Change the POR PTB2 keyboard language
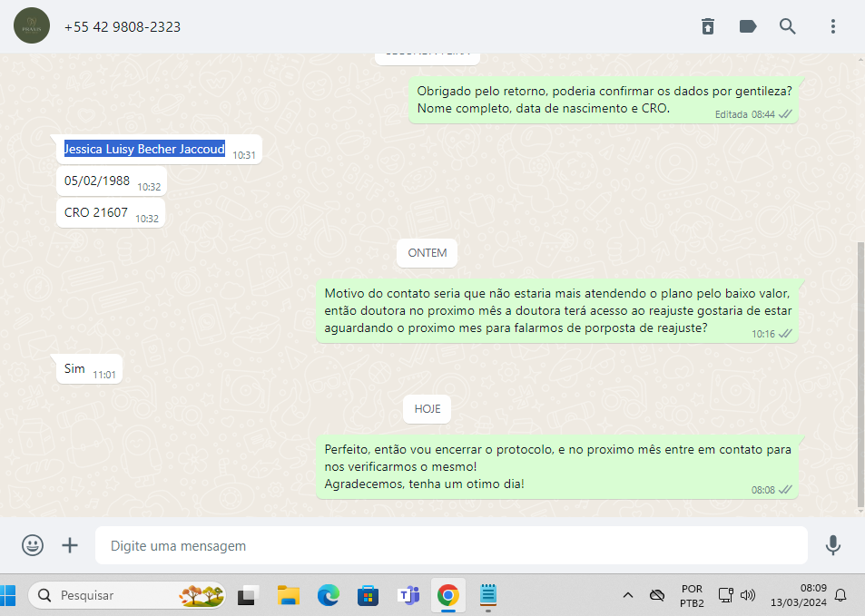865x616 pixels. 692,596
